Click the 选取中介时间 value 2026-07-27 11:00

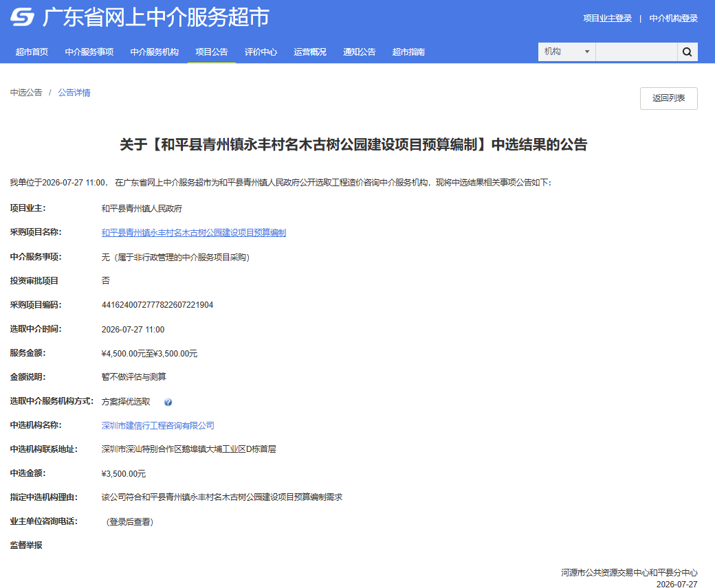[133, 329]
